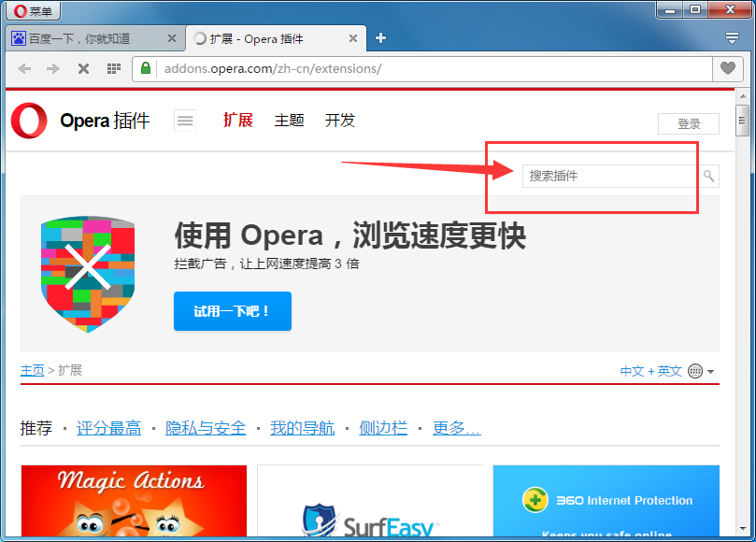Close the 扩展 - Opera 插件 tab
The image size is (756, 542).
[353, 38]
